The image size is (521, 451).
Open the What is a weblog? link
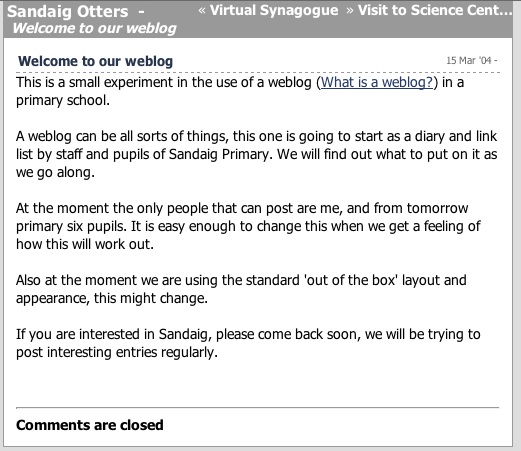click(x=377, y=82)
